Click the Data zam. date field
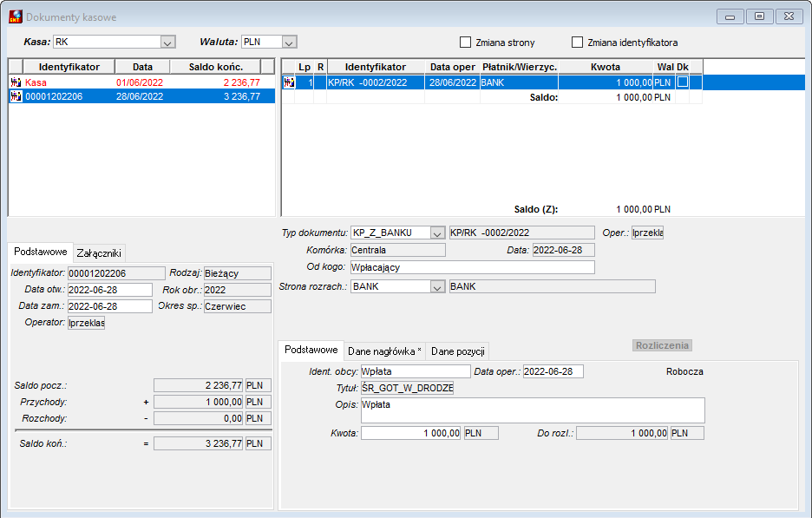Image resolution: width=812 pixels, height=518 pixels. pos(110,306)
